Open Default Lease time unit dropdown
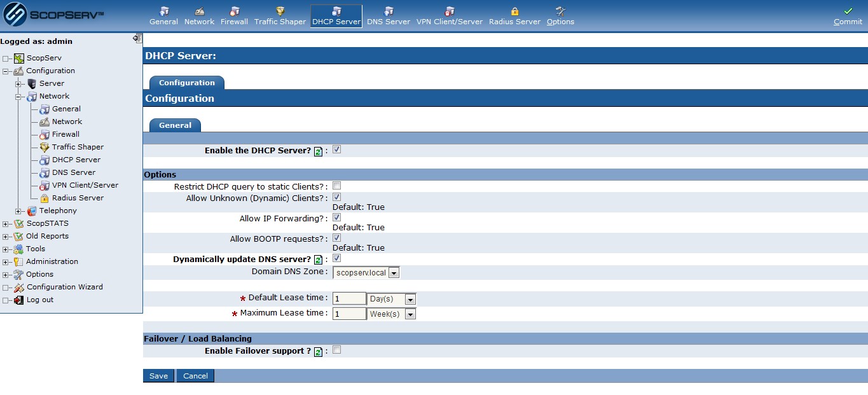 click(391, 299)
